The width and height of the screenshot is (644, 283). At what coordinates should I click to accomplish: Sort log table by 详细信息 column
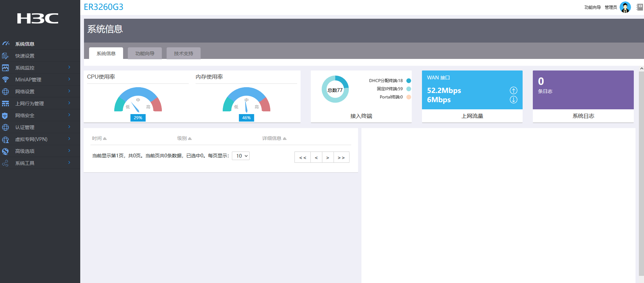[274, 138]
